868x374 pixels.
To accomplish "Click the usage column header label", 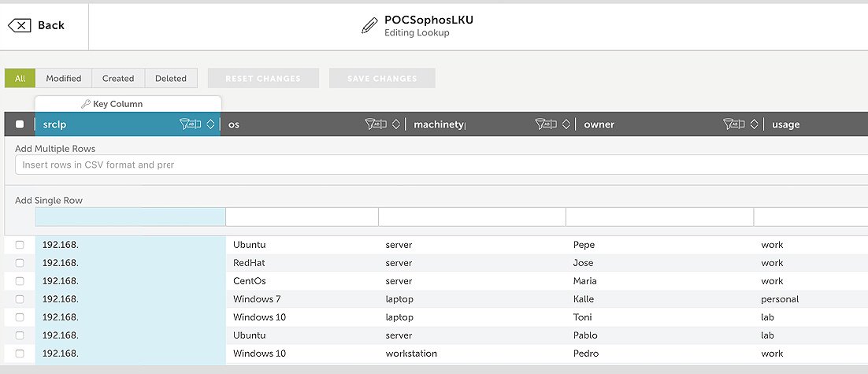I will tap(785, 124).
